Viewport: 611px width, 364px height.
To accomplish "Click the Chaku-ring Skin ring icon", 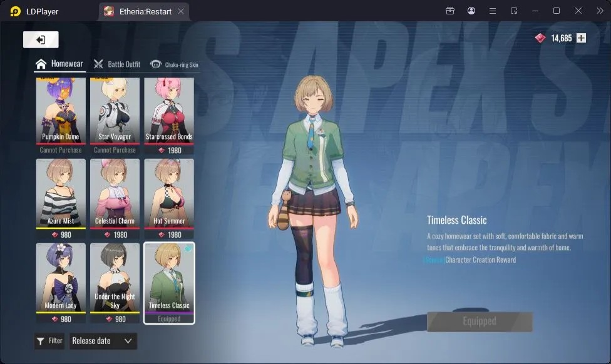I will [x=156, y=64].
